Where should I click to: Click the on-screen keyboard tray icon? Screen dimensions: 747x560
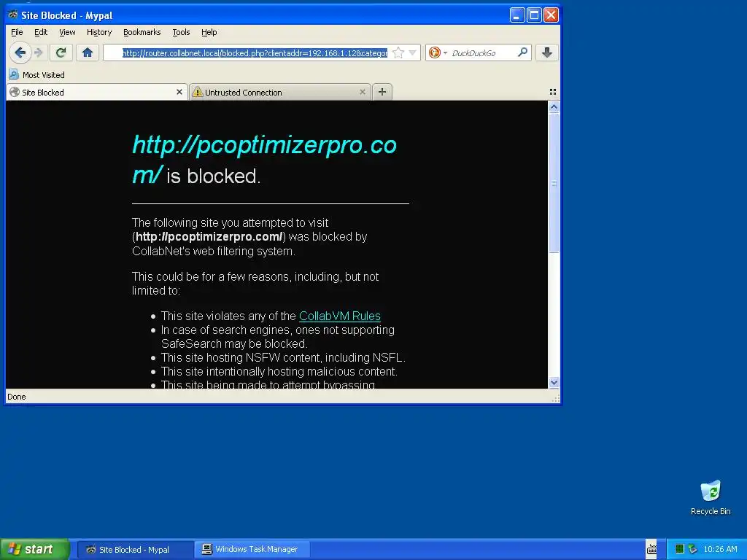point(651,550)
